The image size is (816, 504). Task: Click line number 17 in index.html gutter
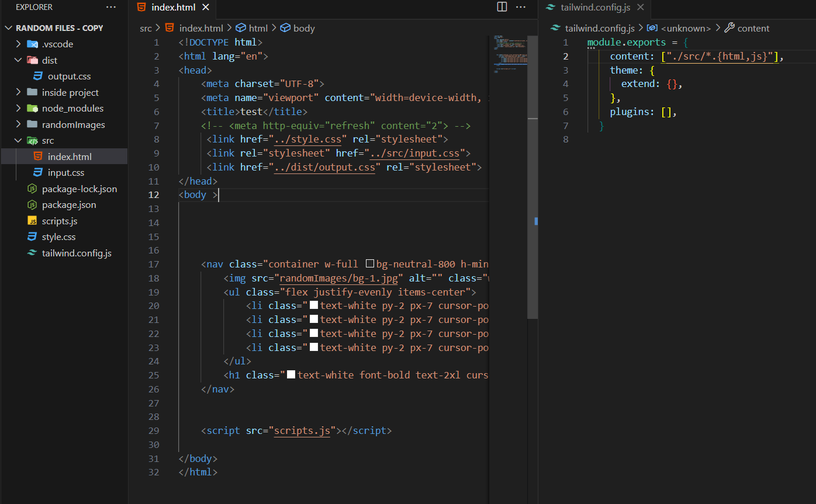click(x=154, y=264)
